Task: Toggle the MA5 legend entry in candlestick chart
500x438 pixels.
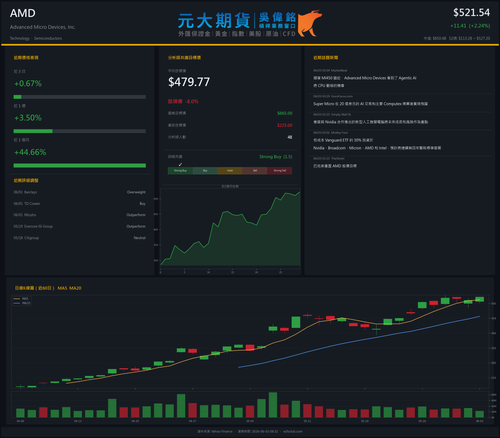Action: [x=22, y=299]
